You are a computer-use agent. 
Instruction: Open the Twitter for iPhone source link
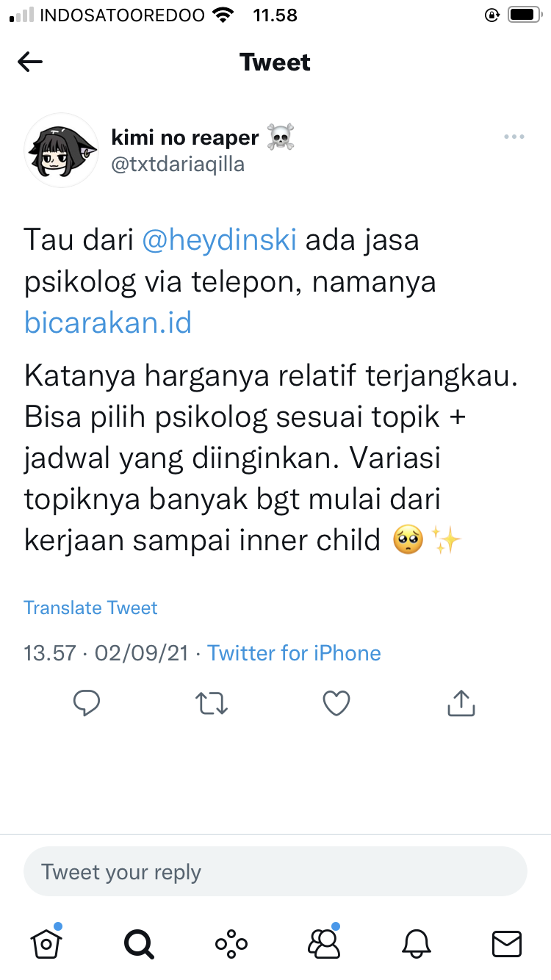coord(295,653)
